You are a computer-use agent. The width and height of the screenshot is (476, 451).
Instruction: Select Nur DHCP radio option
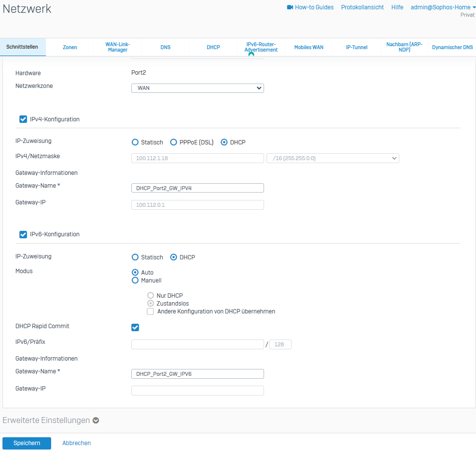point(150,295)
